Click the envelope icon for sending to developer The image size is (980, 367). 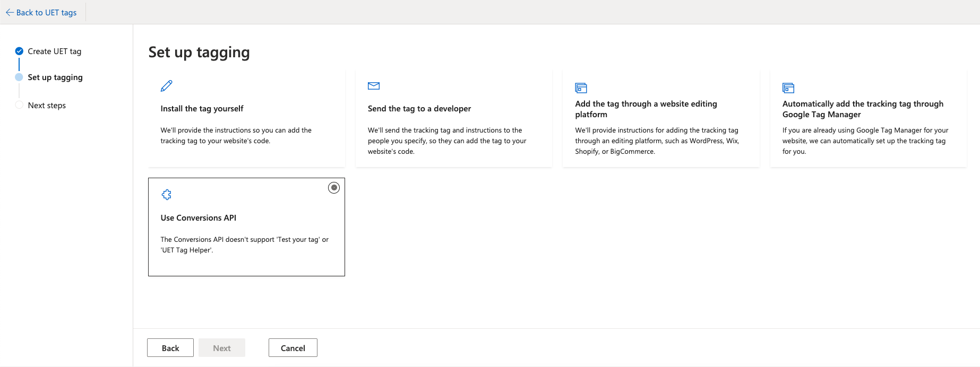(x=374, y=86)
